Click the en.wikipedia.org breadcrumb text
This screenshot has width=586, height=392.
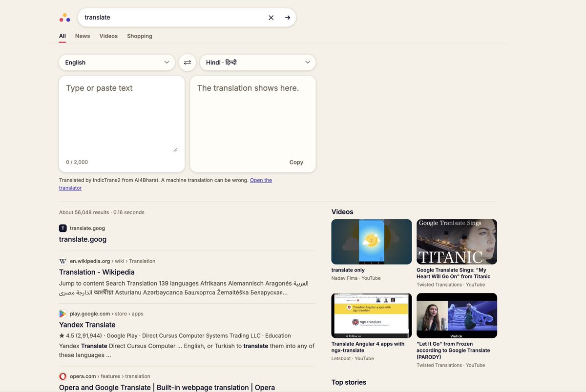click(113, 261)
